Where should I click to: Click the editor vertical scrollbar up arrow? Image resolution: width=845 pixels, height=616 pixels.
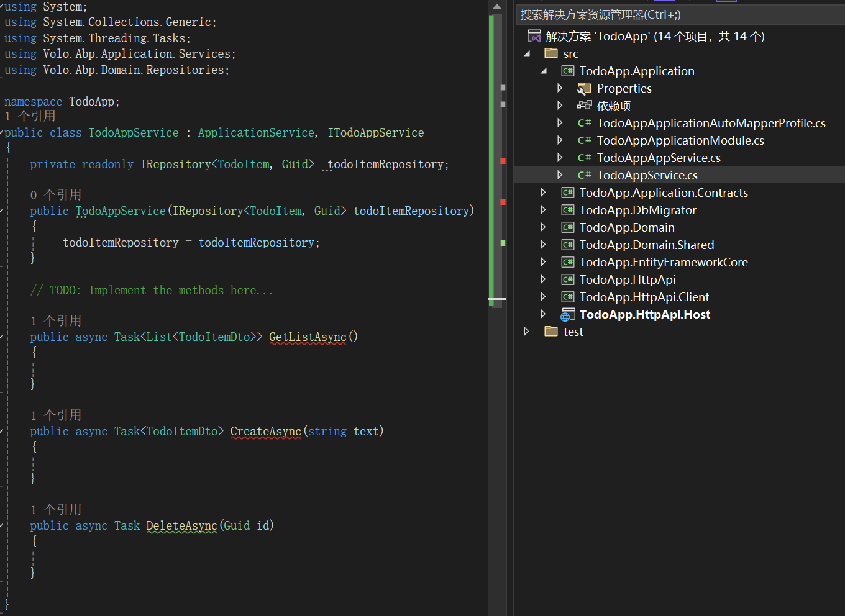point(496,7)
